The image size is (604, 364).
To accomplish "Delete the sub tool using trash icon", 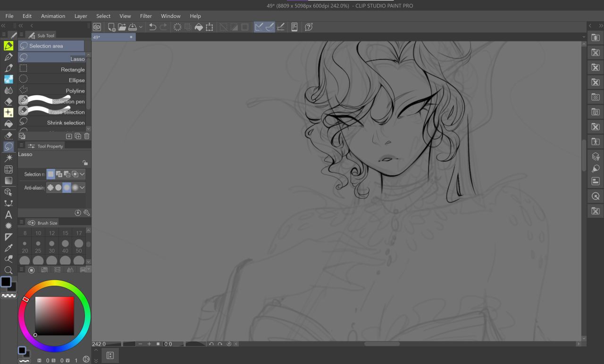I will point(86,136).
